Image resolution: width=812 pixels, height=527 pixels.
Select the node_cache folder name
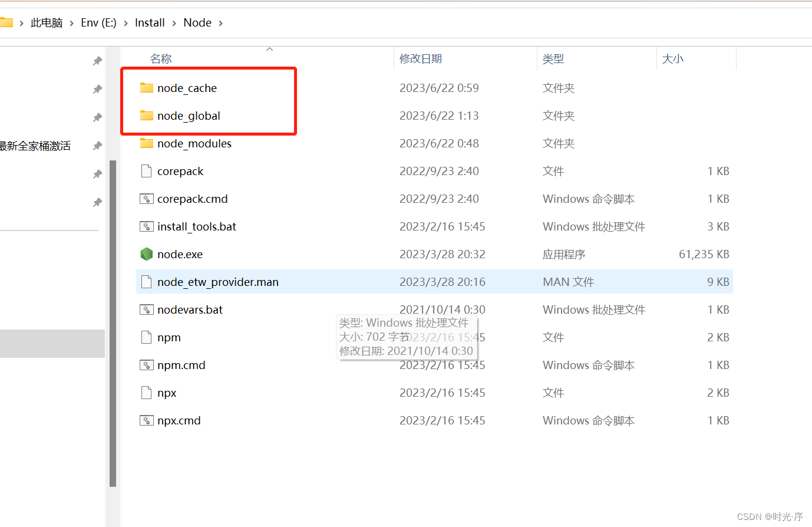(x=187, y=88)
